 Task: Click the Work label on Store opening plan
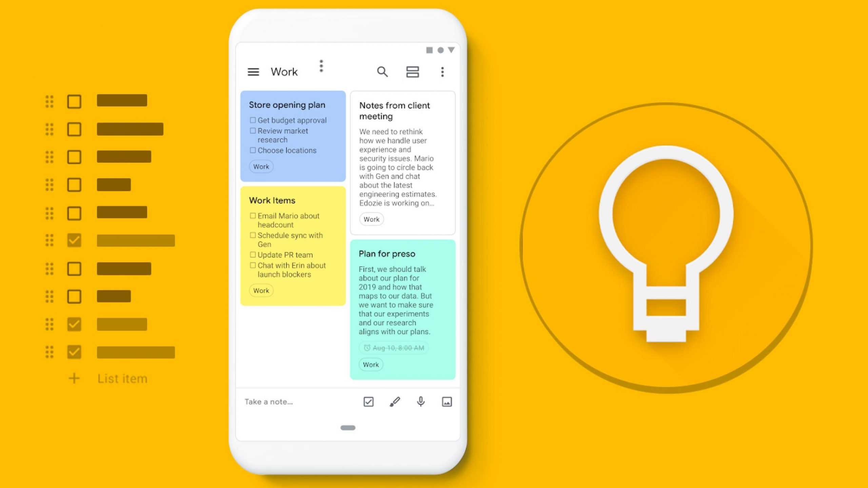pyautogui.click(x=260, y=166)
